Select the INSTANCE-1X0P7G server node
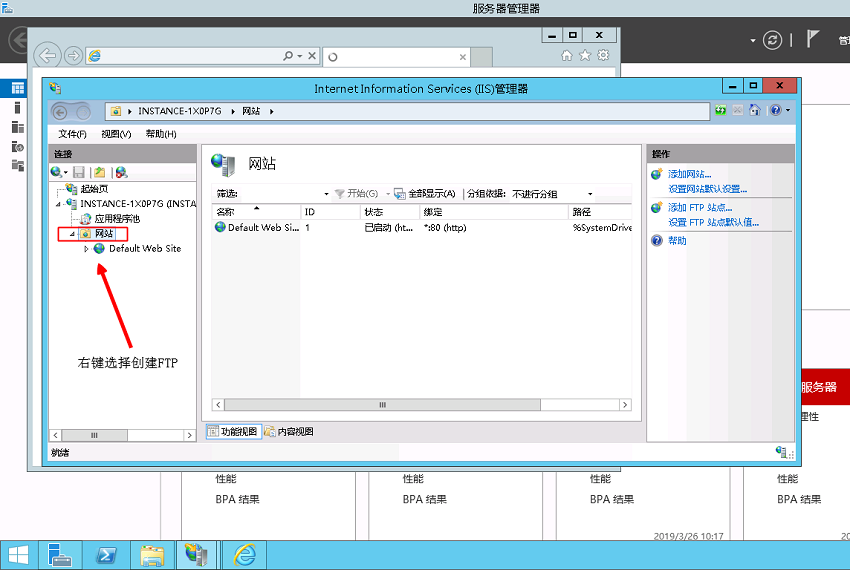The image size is (850, 570). coord(138,203)
